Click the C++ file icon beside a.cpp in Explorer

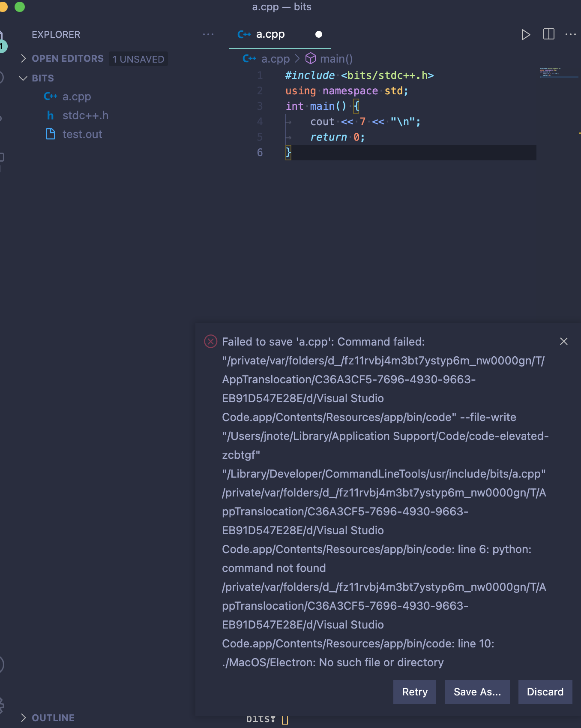tap(51, 96)
